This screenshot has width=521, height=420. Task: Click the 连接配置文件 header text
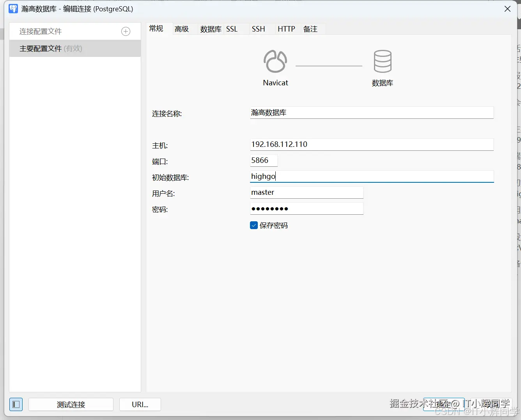(x=41, y=32)
